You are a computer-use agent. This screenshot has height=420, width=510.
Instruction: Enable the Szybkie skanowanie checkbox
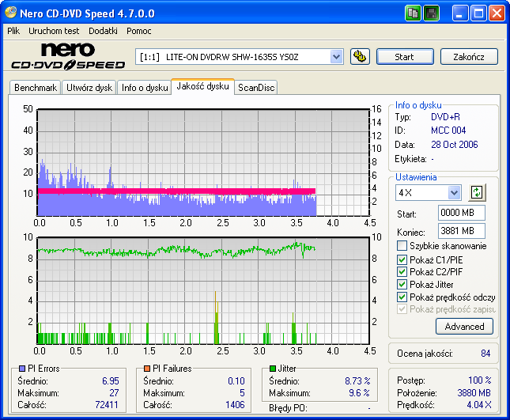[402, 246]
